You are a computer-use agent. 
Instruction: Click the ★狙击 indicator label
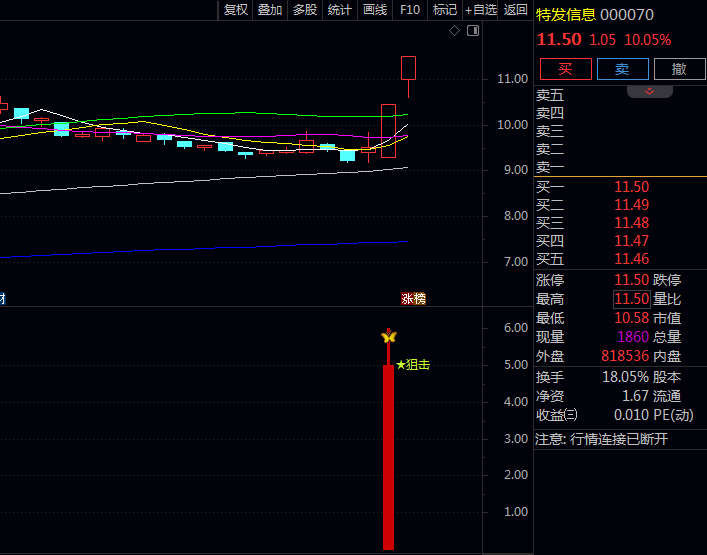[x=413, y=365]
